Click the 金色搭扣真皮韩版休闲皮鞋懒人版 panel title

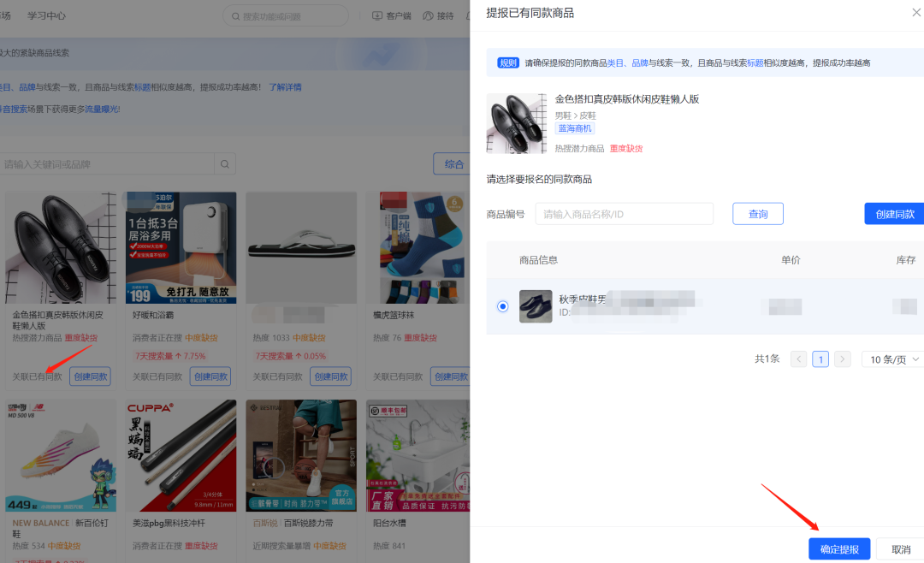(x=626, y=99)
